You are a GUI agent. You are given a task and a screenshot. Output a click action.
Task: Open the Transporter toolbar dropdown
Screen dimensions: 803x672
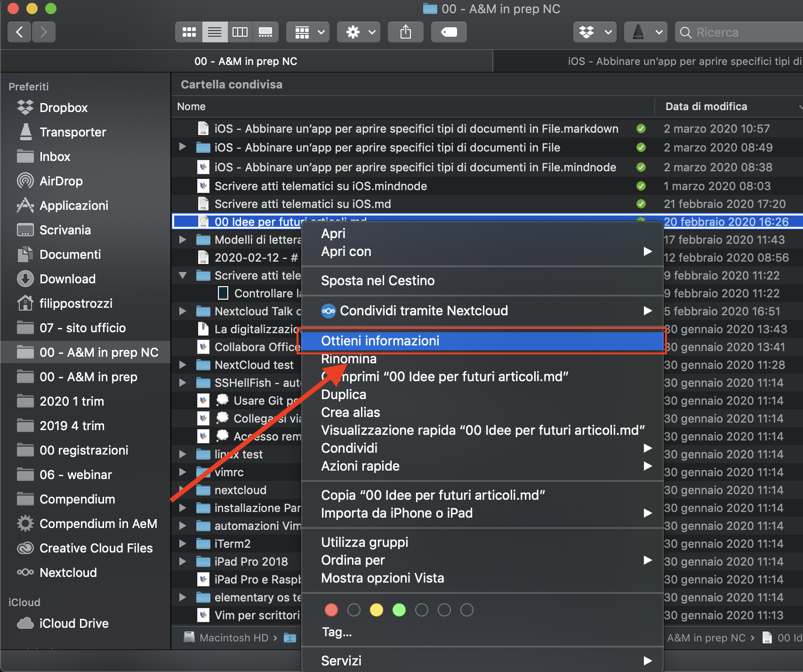646,32
